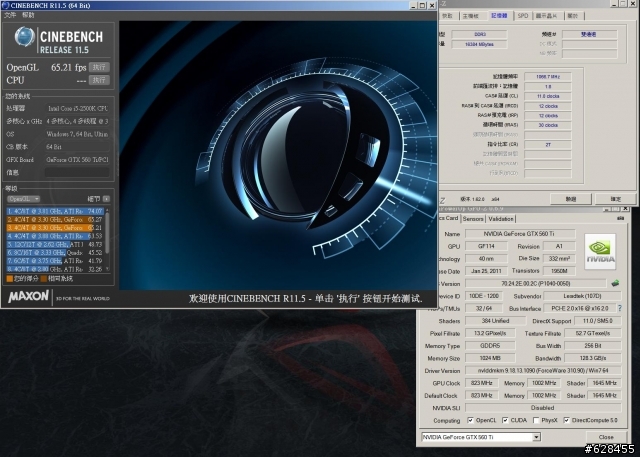Click the GeForce GTX 560 Ti GFX Board field
The width and height of the screenshot is (640, 457).
pos(77,160)
